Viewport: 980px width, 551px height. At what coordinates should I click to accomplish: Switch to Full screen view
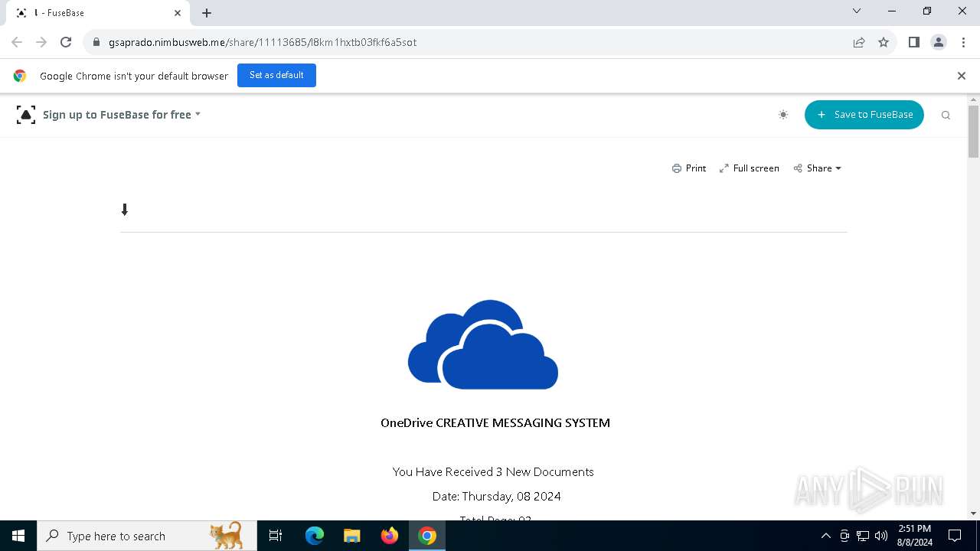[750, 168]
